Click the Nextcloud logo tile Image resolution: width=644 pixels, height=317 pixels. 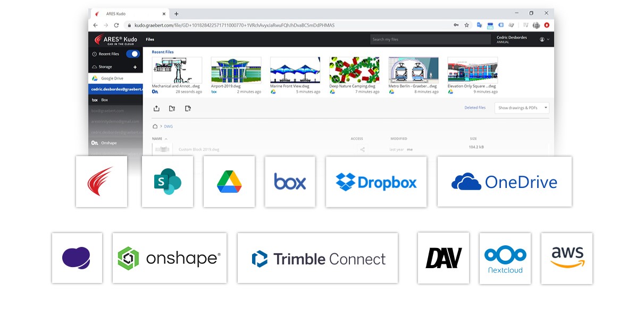click(505, 258)
